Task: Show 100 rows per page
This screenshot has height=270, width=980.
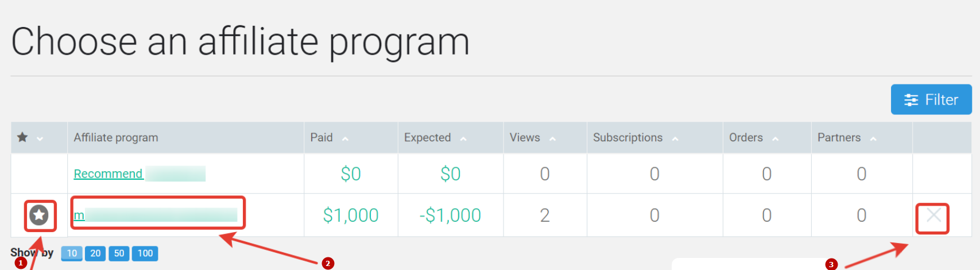Action: pyautogui.click(x=145, y=253)
